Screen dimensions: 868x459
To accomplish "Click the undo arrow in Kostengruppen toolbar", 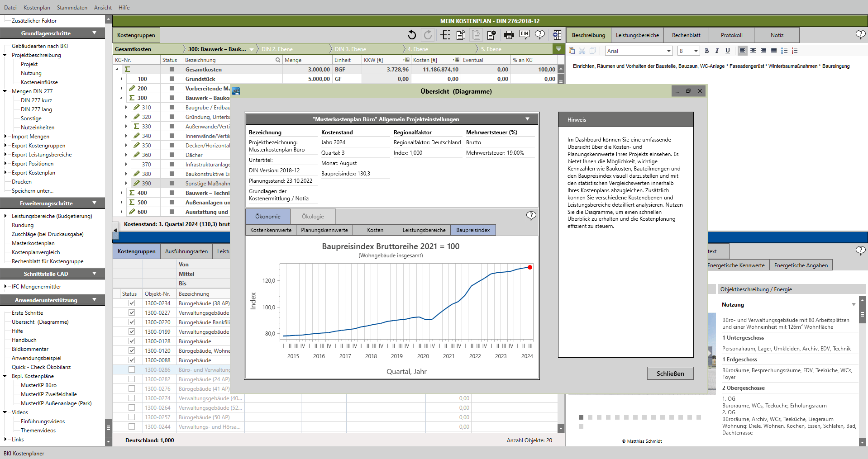I will [411, 35].
